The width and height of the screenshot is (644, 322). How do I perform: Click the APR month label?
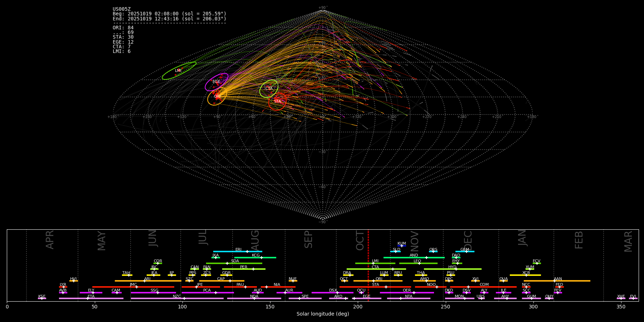click(50, 240)
